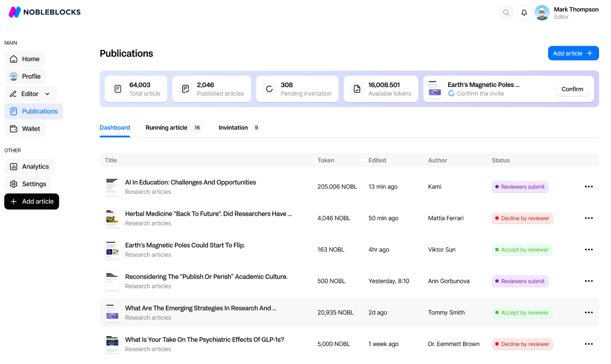The width and height of the screenshot is (611, 364).
Task: Click the Total article stat card
Action: tap(136, 89)
